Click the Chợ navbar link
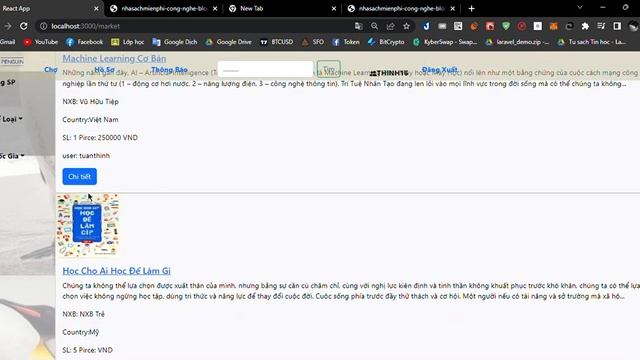This screenshot has width=640, height=360. [x=51, y=69]
